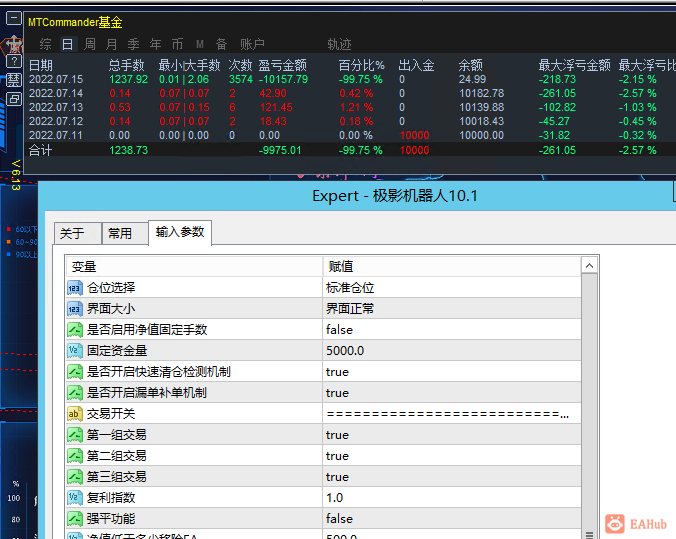This screenshot has height=539, width=676.
Task: Click the 第一组交易 parameter name
Action: [116, 435]
